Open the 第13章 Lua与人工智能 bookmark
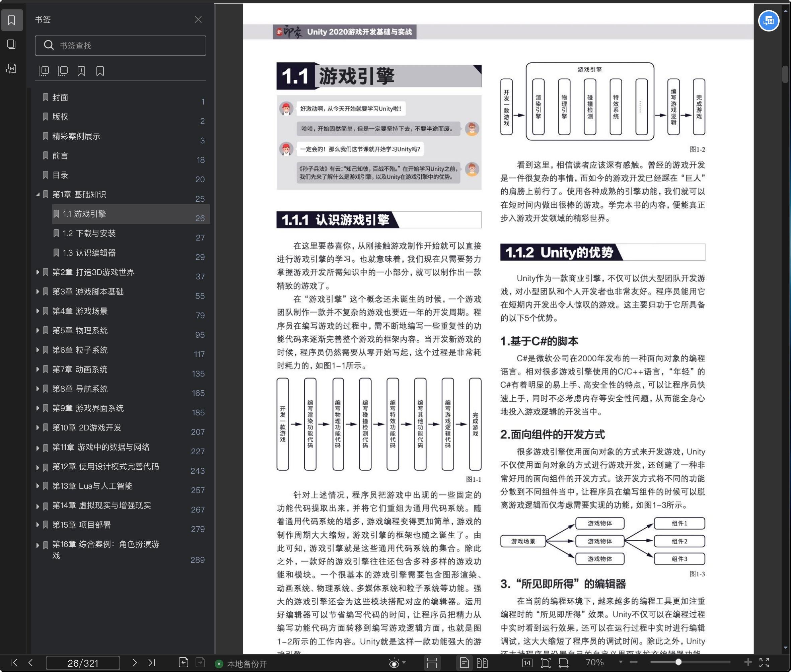The image size is (791, 672). [92, 486]
